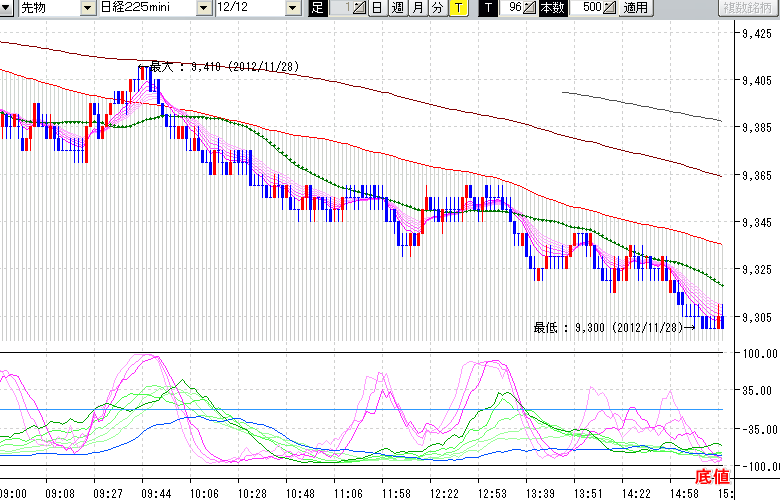Click the spinner beside the 500 value
Viewport: 780px width, 500px height.
610,8
